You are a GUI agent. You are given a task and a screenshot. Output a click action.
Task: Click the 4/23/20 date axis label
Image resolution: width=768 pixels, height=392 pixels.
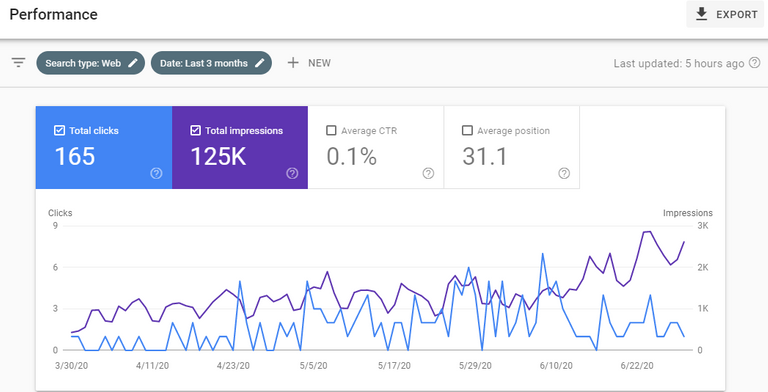(x=233, y=366)
